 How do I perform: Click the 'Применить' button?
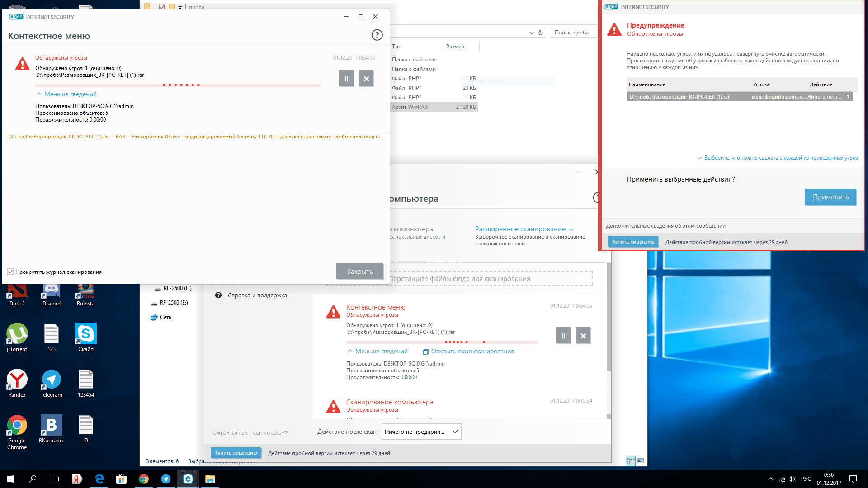tap(830, 197)
